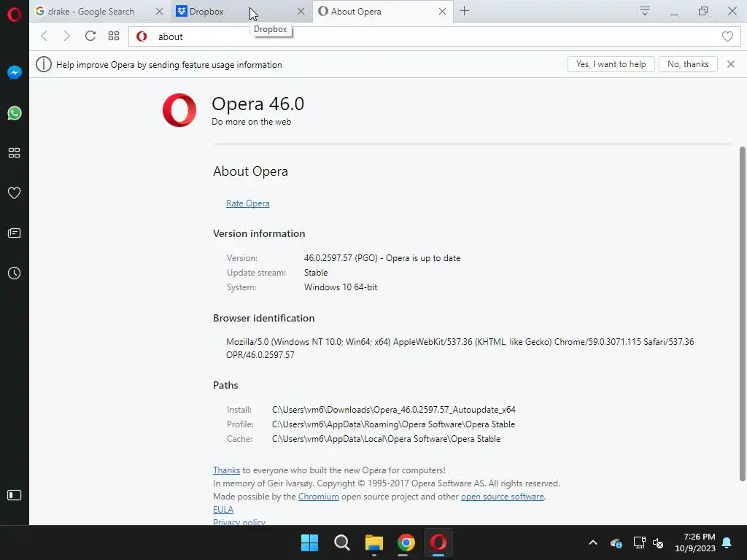The image size is (747, 560).
Task: Click the Opera taskbar icon
Action: pyautogui.click(x=438, y=542)
